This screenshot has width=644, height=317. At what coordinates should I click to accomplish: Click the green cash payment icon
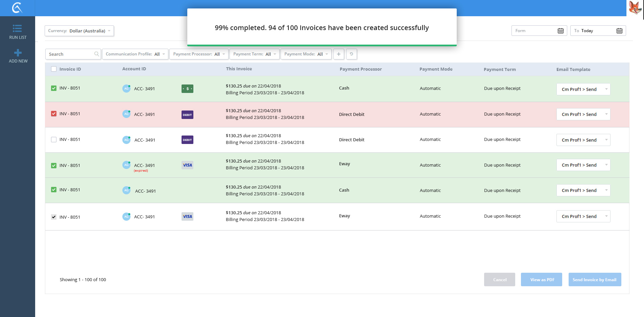tap(187, 89)
